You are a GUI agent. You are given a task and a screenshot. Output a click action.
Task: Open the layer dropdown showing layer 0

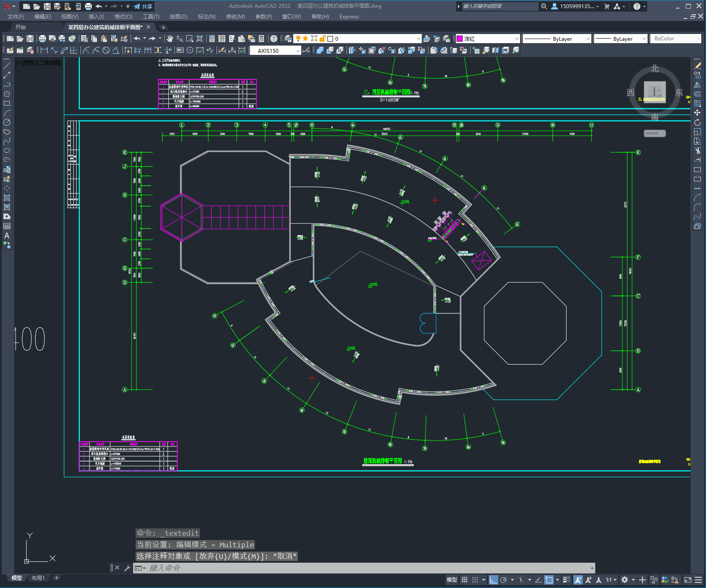(x=358, y=39)
